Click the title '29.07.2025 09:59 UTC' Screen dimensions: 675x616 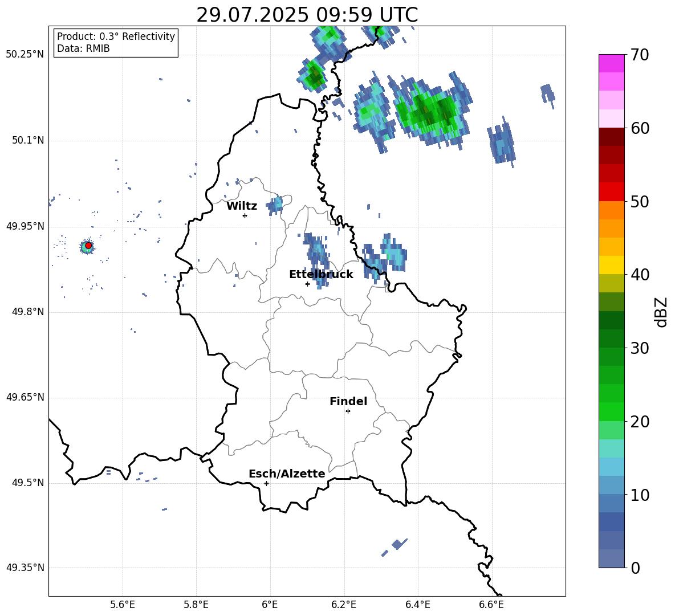click(x=307, y=15)
